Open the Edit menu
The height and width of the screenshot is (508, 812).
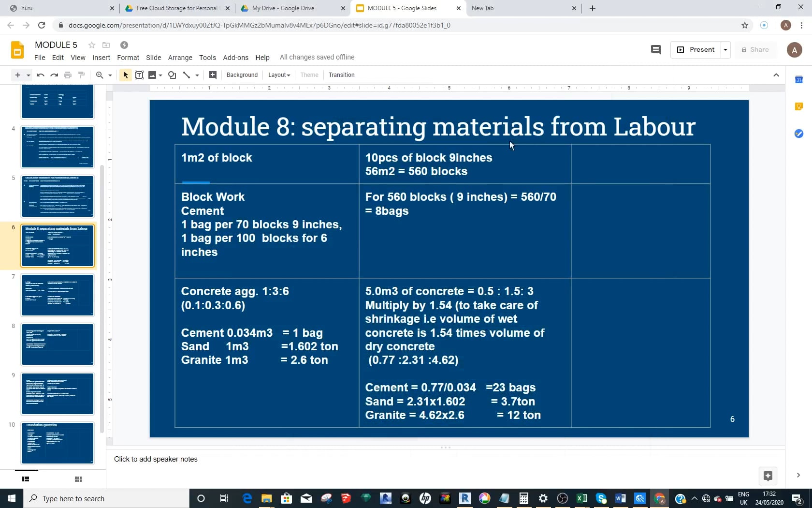point(58,58)
